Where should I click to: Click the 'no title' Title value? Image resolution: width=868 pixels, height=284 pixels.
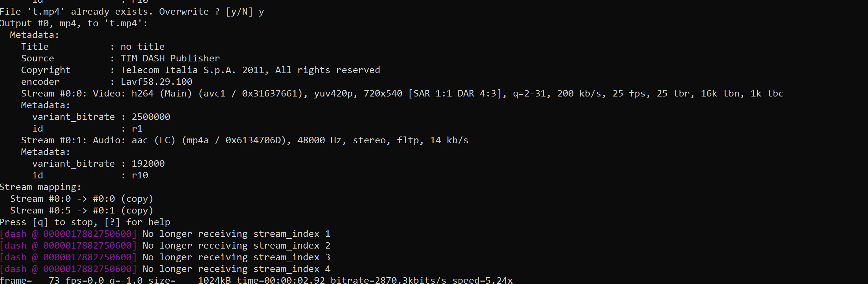142,47
